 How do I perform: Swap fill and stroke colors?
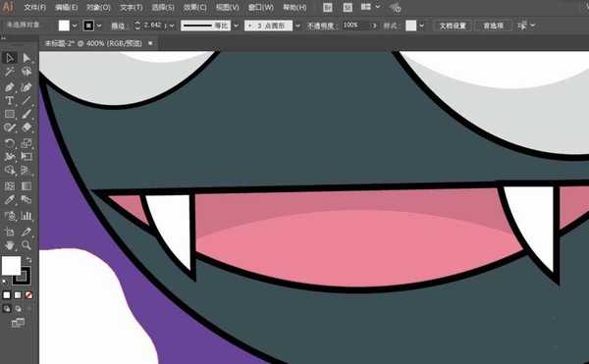coord(28,260)
